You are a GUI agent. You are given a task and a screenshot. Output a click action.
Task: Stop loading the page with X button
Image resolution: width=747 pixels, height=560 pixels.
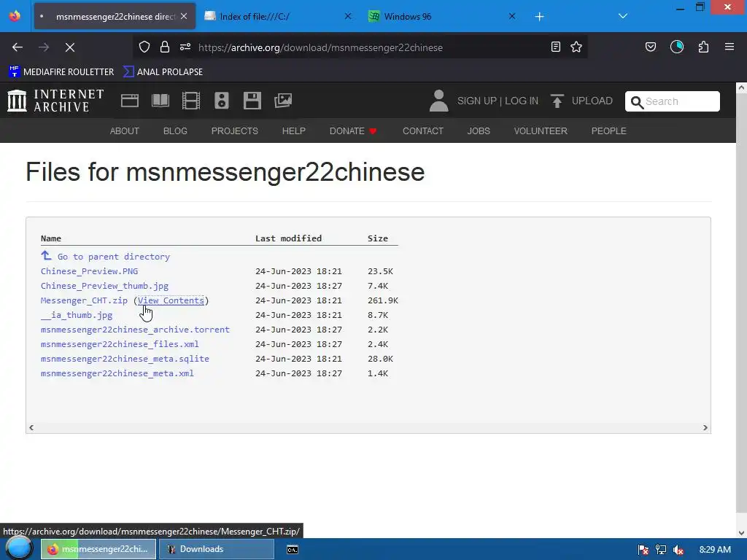point(70,47)
